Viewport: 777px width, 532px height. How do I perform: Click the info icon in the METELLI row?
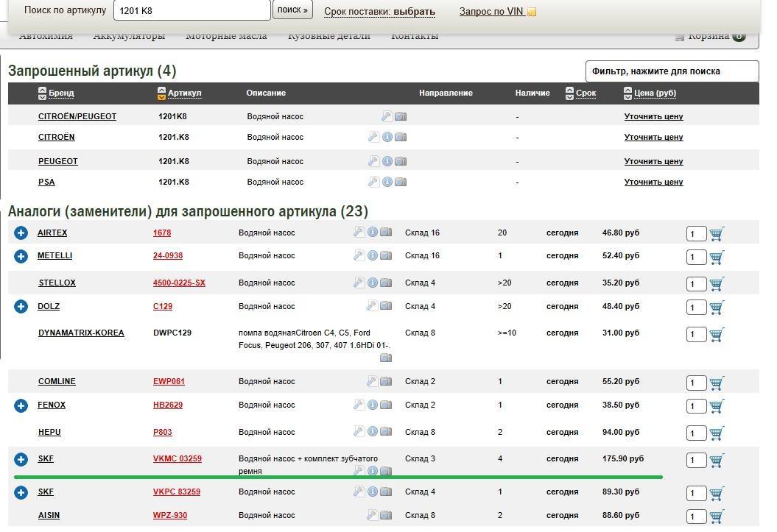(x=373, y=255)
